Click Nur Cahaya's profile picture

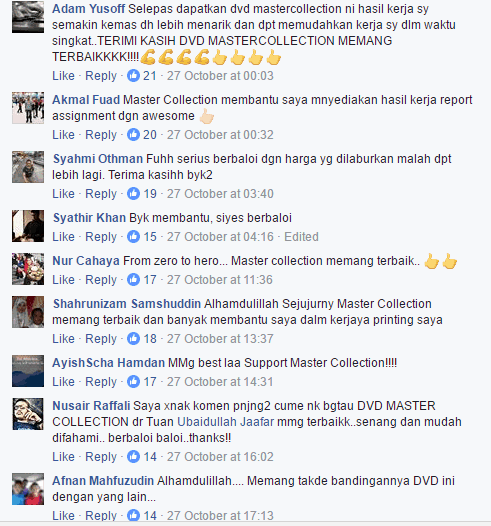(x=28, y=269)
